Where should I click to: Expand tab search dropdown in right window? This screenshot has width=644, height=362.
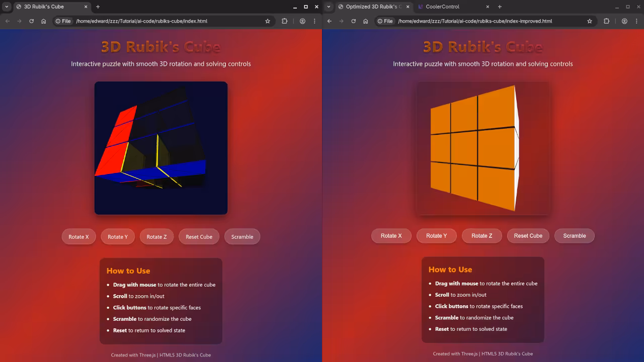coord(329,7)
